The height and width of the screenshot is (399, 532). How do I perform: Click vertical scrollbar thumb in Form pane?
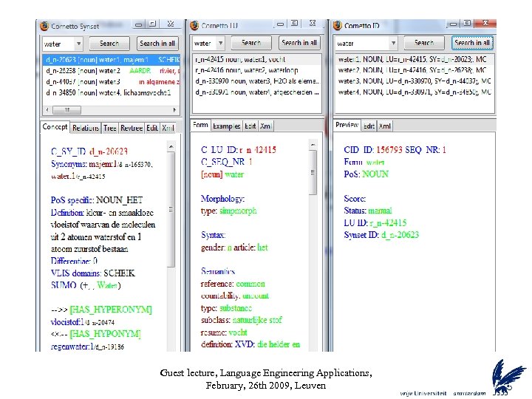point(313,172)
